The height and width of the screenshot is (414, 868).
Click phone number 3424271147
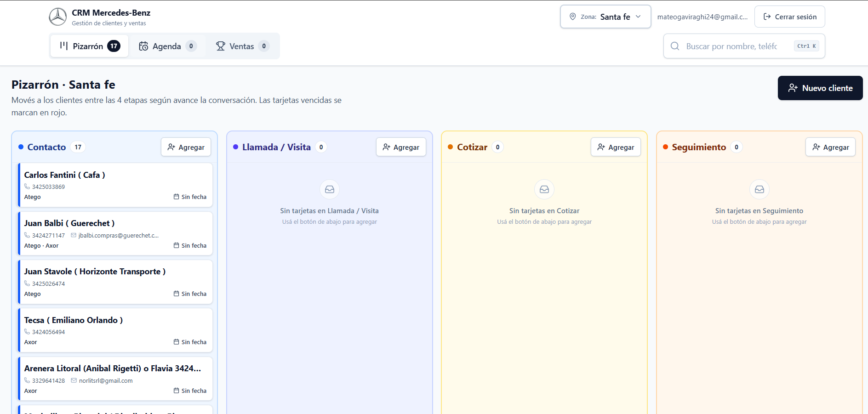(48, 235)
